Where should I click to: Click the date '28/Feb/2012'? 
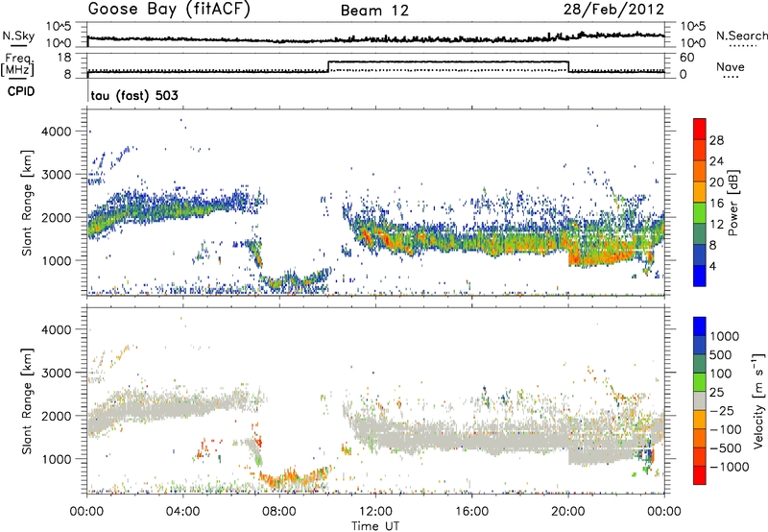click(613, 10)
